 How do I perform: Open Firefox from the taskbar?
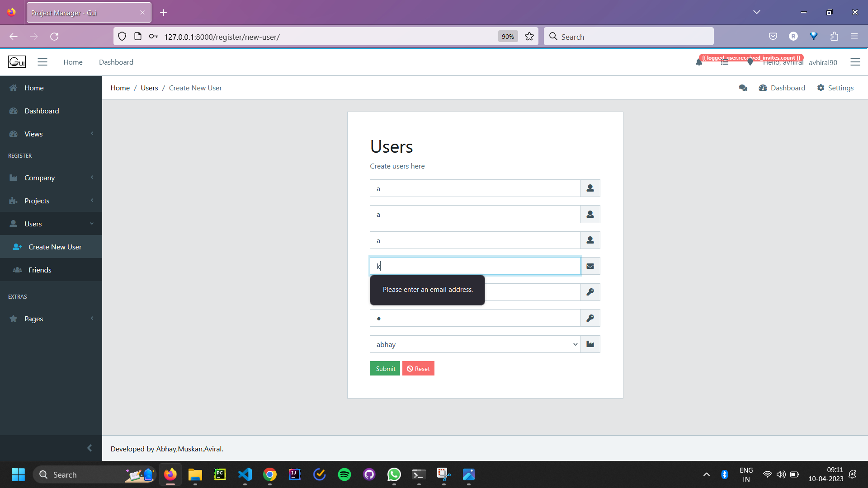click(x=170, y=474)
